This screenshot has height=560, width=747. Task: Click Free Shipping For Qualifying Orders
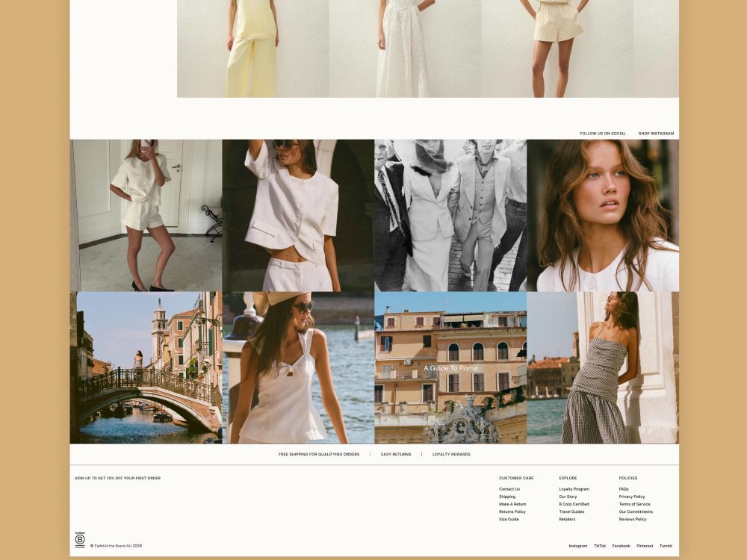coord(319,454)
